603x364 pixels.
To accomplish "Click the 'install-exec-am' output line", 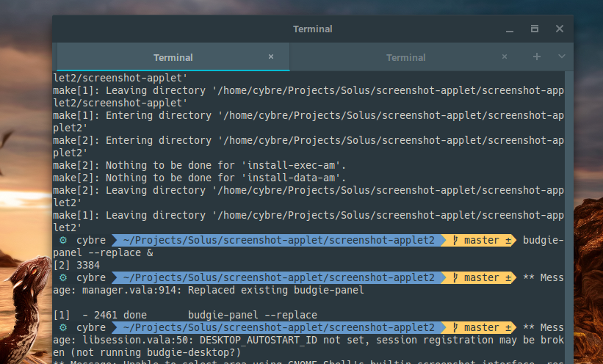I will tap(199, 165).
